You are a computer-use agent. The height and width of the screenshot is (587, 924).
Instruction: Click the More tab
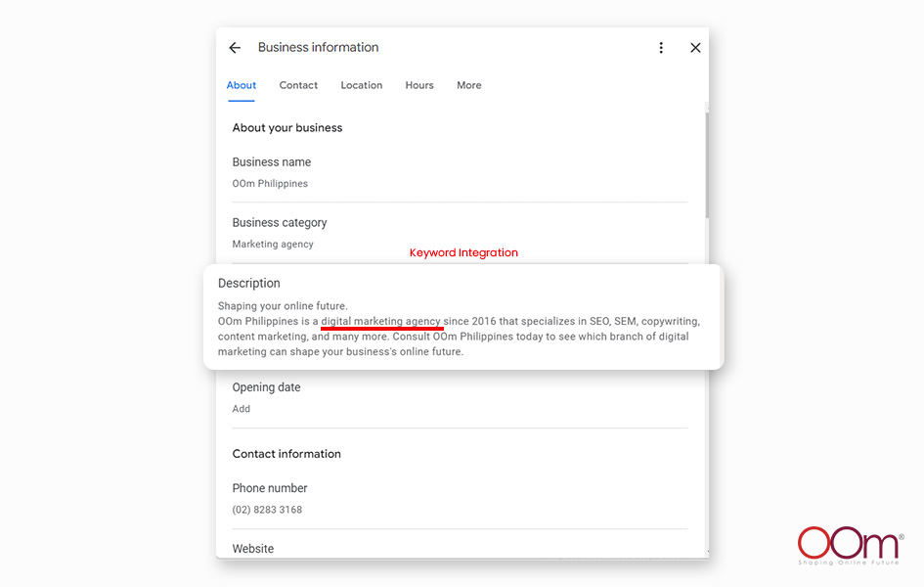(x=468, y=85)
